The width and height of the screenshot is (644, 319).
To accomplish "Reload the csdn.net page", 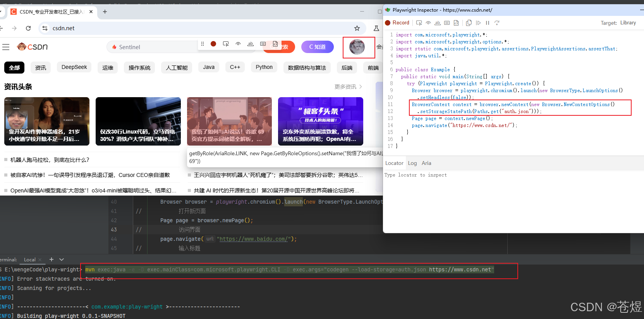I will (x=28, y=28).
